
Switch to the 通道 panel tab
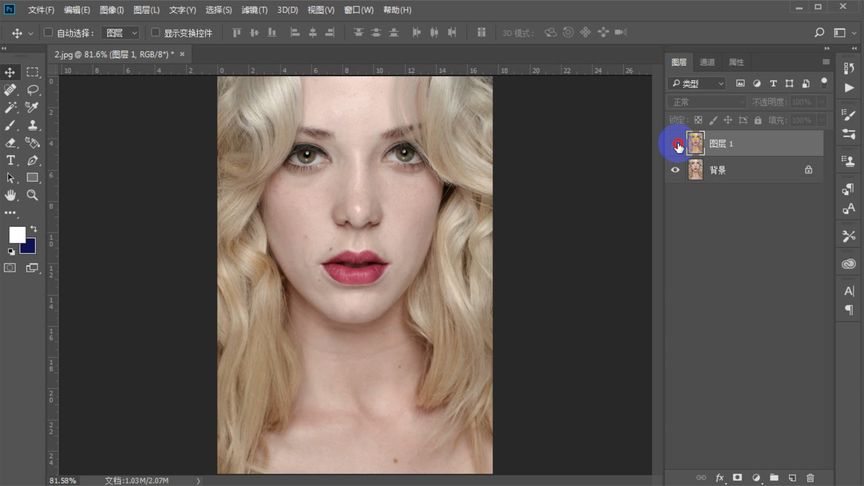(x=708, y=62)
